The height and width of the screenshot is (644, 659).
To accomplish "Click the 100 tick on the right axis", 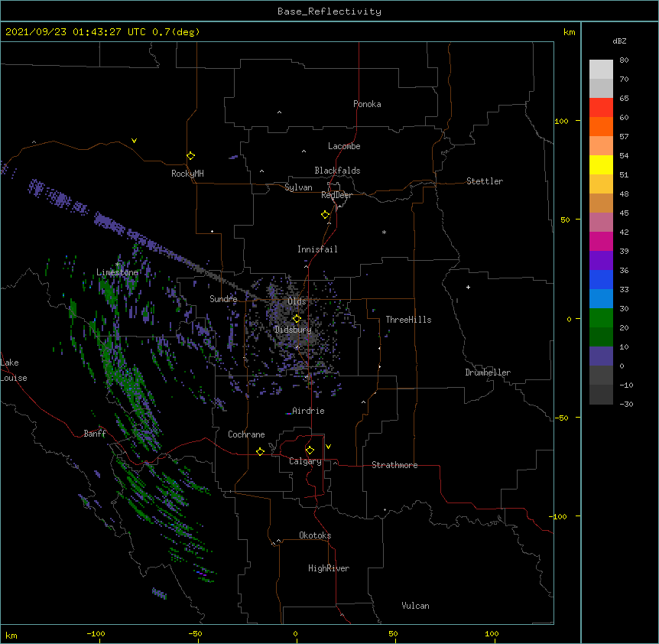I will click(x=561, y=121).
